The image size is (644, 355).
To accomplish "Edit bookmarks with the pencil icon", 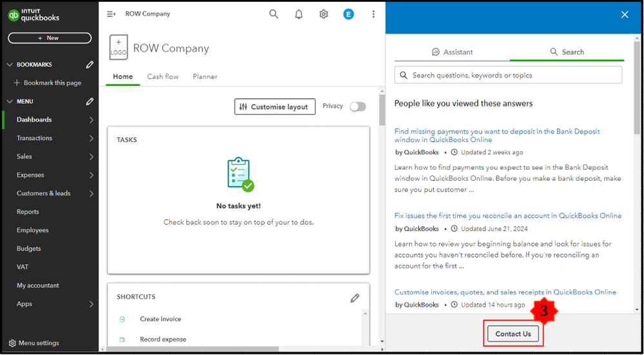I will click(90, 65).
